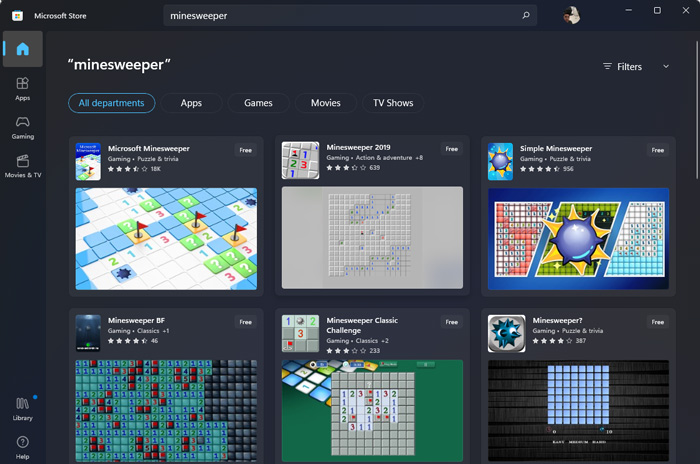
Task: Click the Minesweeper Classic Challenge app icon
Action: tap(300, 333)
